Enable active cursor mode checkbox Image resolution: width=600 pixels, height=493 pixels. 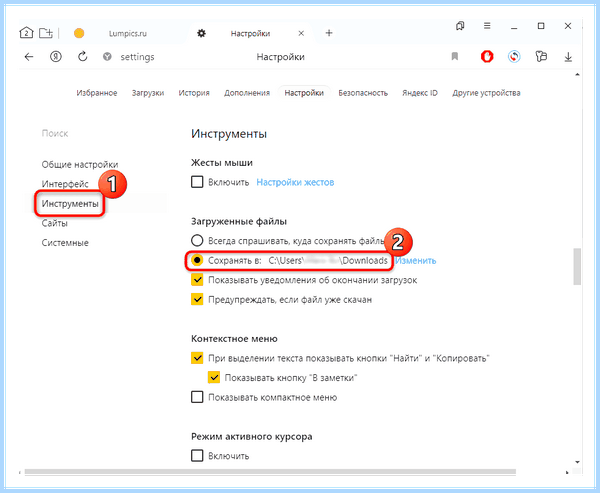(197, 455)
